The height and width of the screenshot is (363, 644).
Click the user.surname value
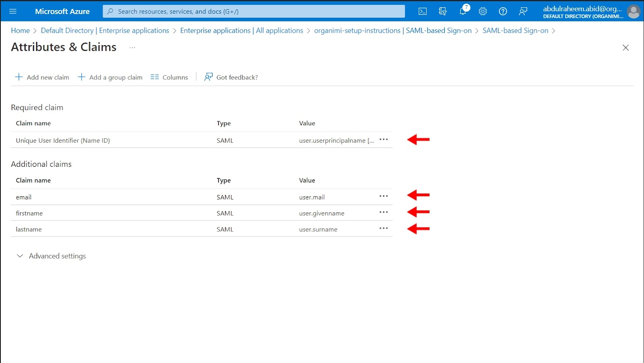[318, 229]
